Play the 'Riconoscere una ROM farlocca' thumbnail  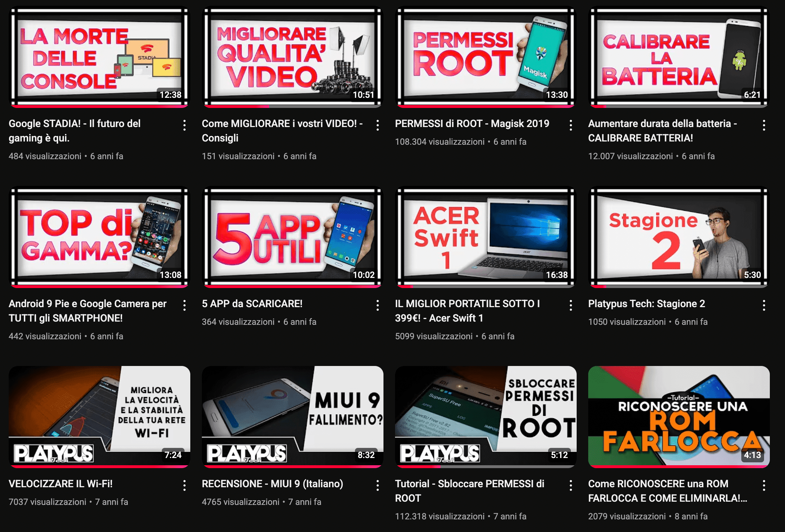(679, 417)
